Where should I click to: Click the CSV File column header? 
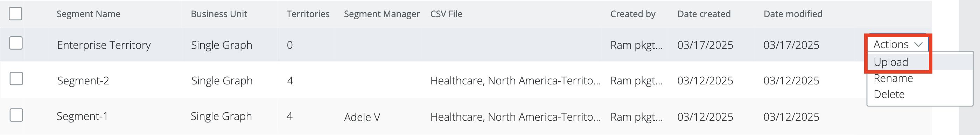(x=446, y=14)
